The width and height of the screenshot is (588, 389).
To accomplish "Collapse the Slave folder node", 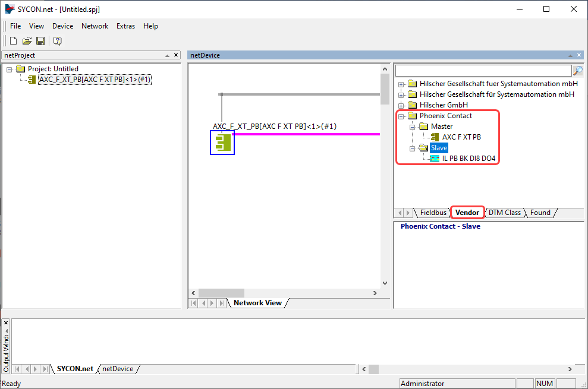I will pos(412,148).
